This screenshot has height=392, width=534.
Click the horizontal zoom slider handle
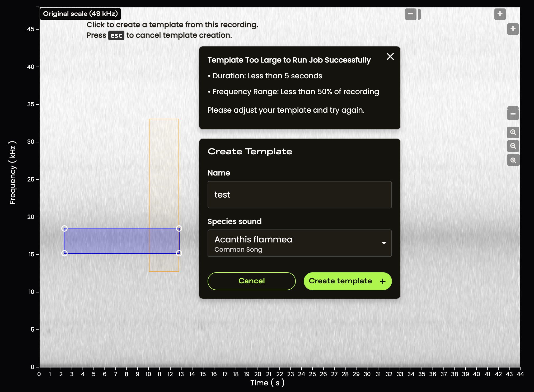point(419,14)
